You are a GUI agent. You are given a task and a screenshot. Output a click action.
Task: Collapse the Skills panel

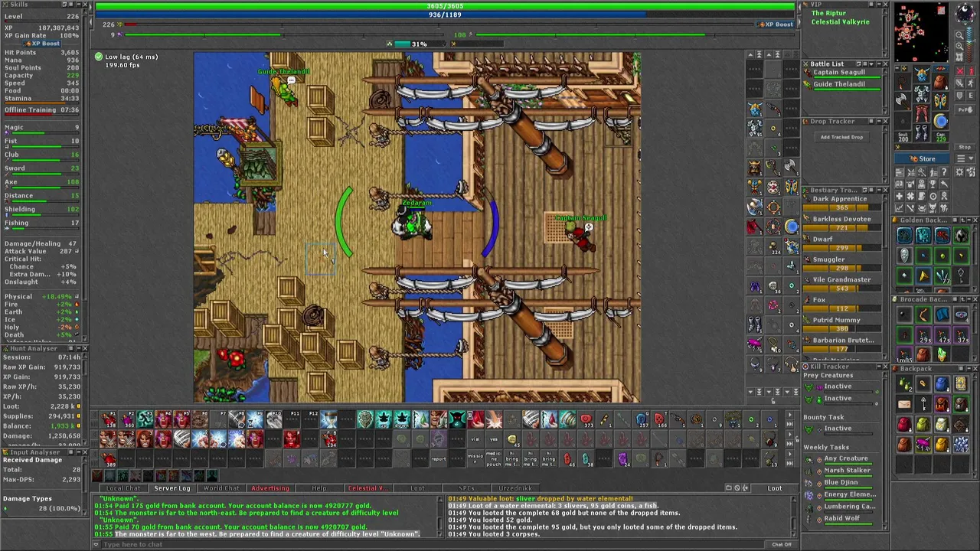click(79, 5)
